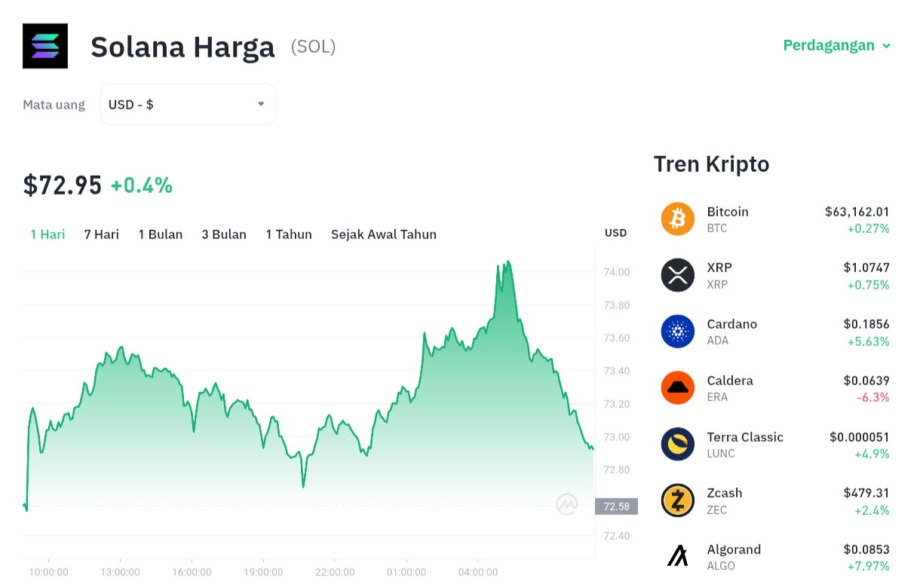The height and width of the screenshot is (588, 920).
Task: Click the currency selector arrow
Action: (x=261, y=104)
